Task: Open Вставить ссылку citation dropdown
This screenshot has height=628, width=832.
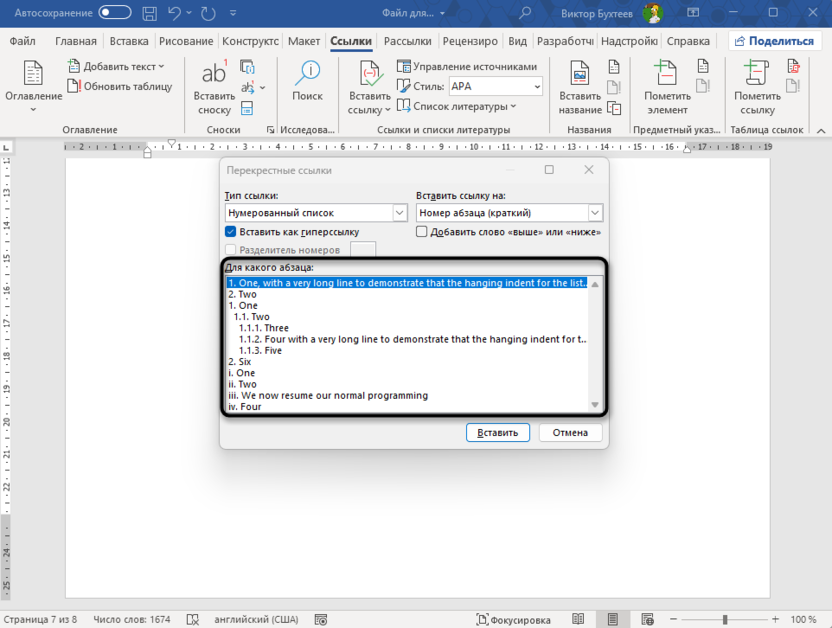Action: (x=369, y=103)
